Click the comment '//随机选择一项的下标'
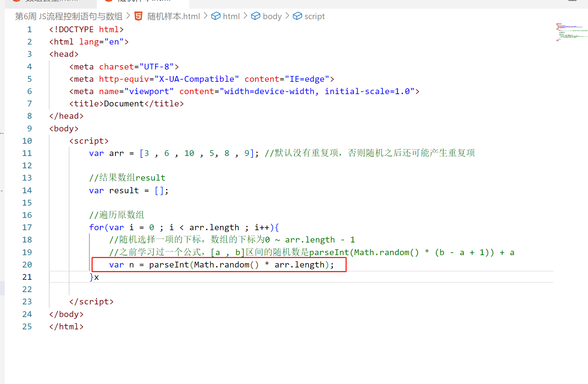Viewport: 588px width, 384px height. (156, 240)
